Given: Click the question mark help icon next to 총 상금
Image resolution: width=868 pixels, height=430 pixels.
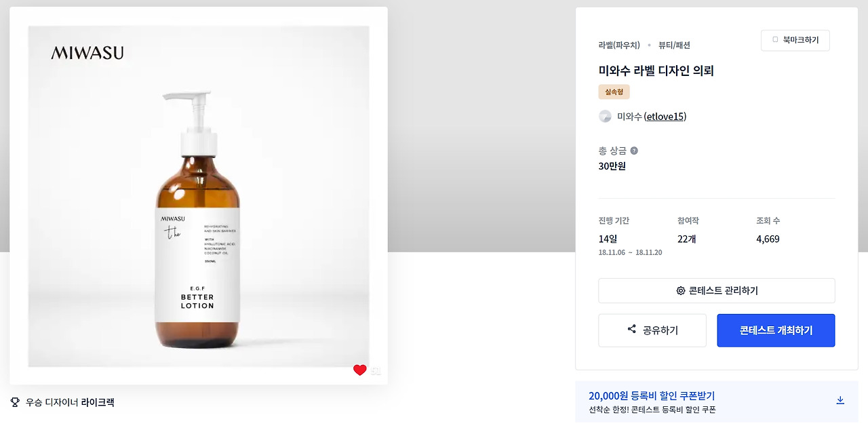Looking at the screenshot, I should point(634,151).
